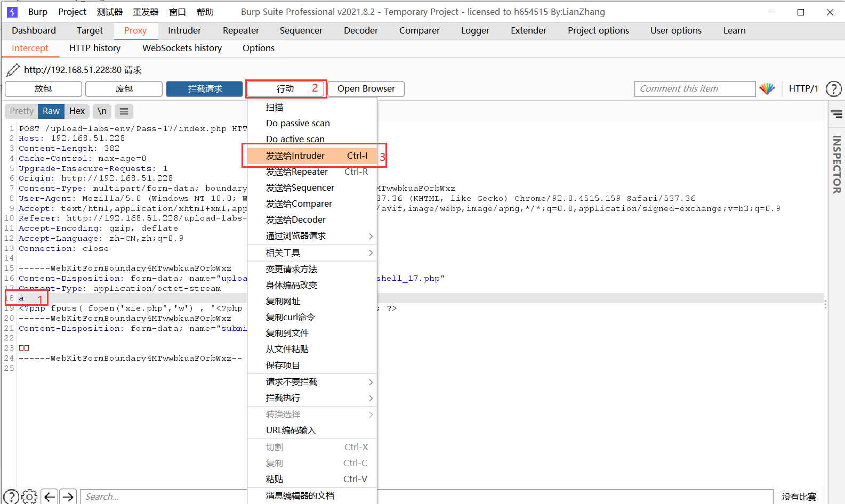Select 发送给Intruder menu entry
Viewport: 845px width, 504px height.
[x=312, y=156]
